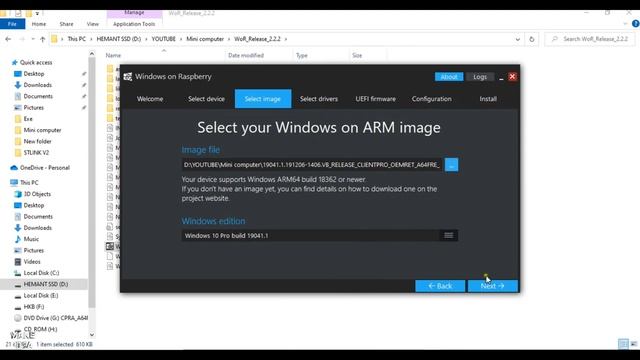Click the Explorer back arrow
Image resolution: width=640 pixels, height=360 pixels.
[8, 39]
